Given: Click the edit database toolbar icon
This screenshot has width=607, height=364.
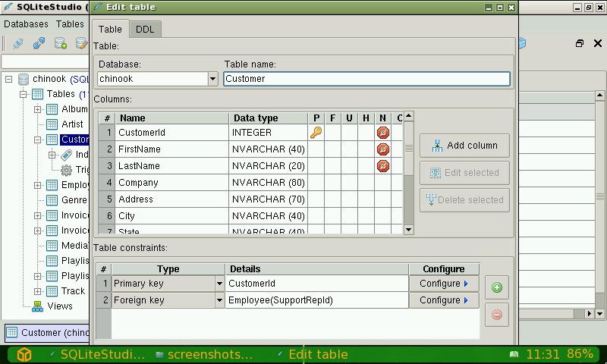Looking at the screenshot, I should 81,43.
